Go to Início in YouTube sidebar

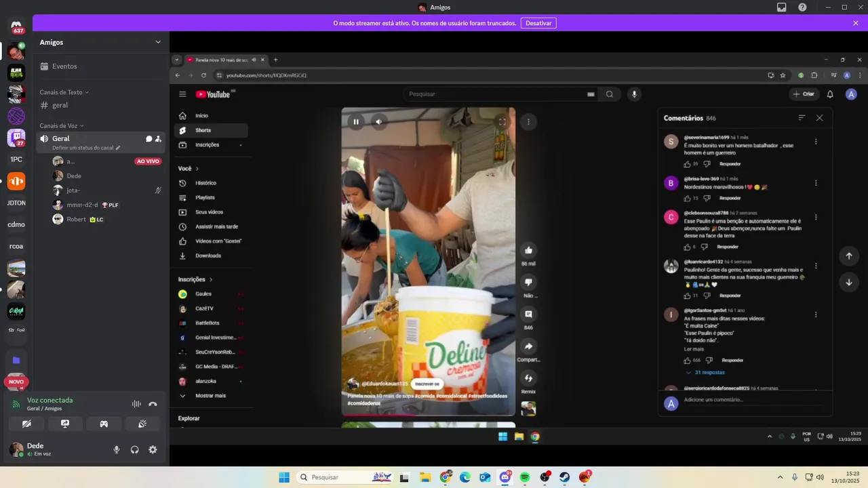coord(212,116)
